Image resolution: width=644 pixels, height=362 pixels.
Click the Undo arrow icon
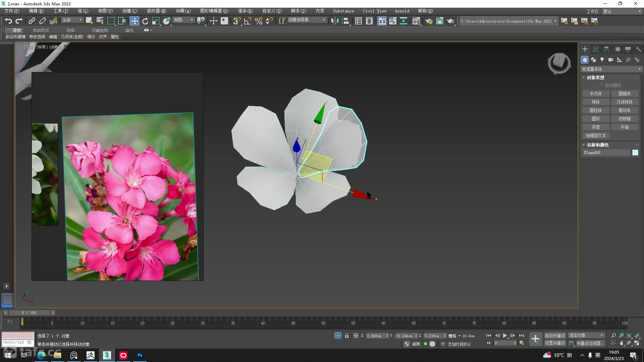point(8,21)
